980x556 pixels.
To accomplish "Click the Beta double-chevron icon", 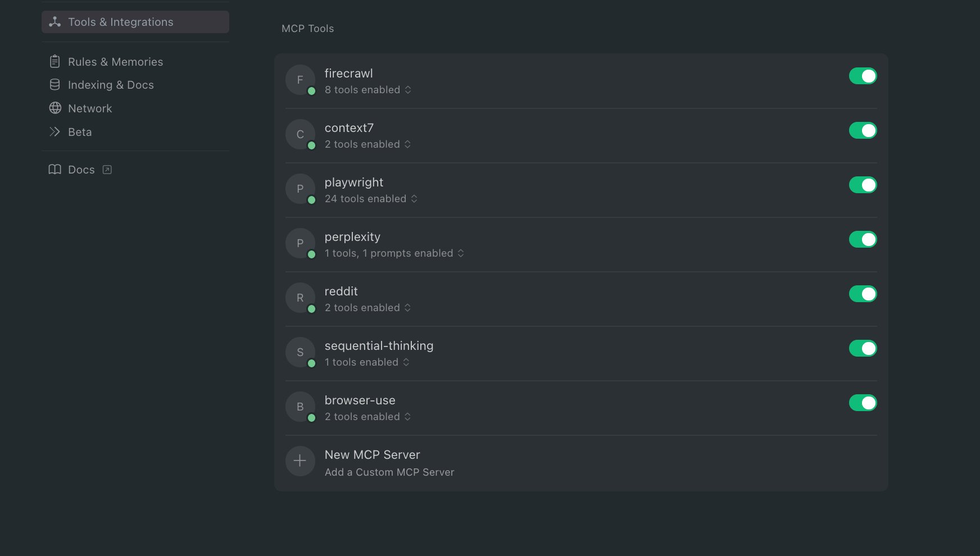I will click(55, 132).
